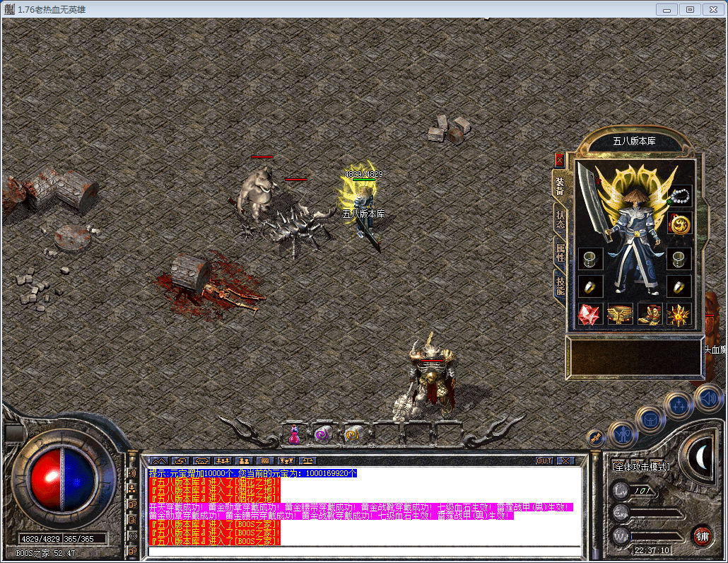Use the red potion in quick slot

click(295, 435)
